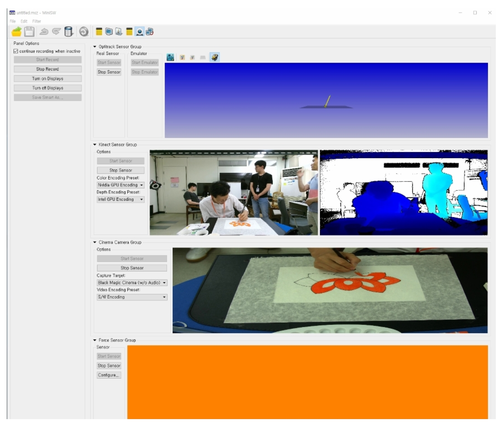The image size is (504, 431).
Task: Click the floppy disk save icon
Action: pyautogui.click(x=29, y=32)
